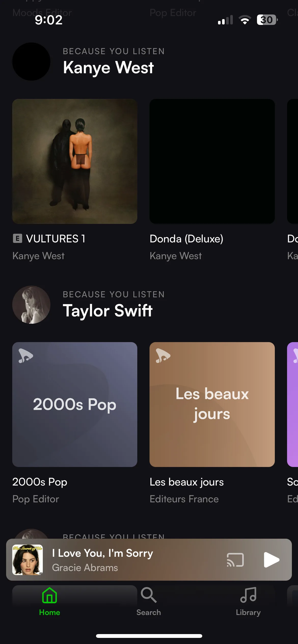298x644 pixels.
Task: Open the Les beaux jours playlist card
Action: pos(212,404)
